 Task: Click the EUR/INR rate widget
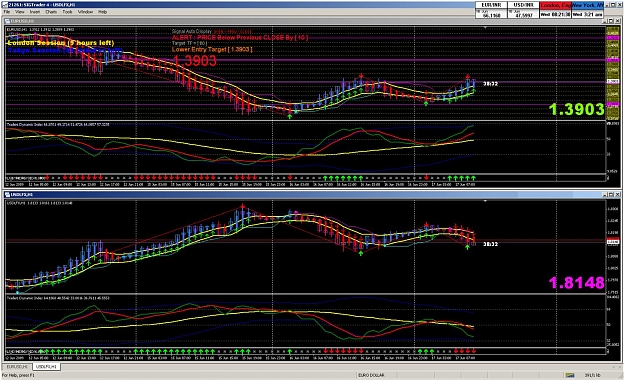tap(491, 10)
